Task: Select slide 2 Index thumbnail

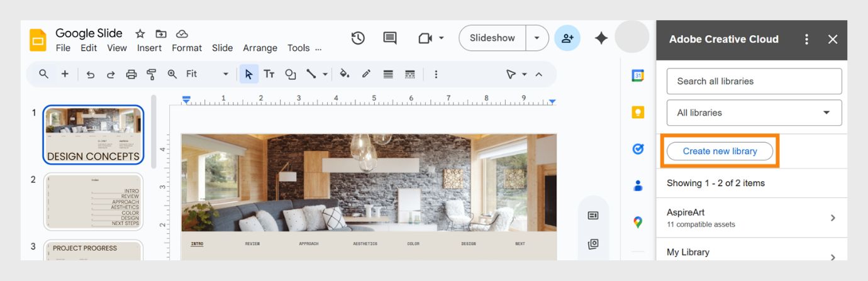Action: [93, 202]
